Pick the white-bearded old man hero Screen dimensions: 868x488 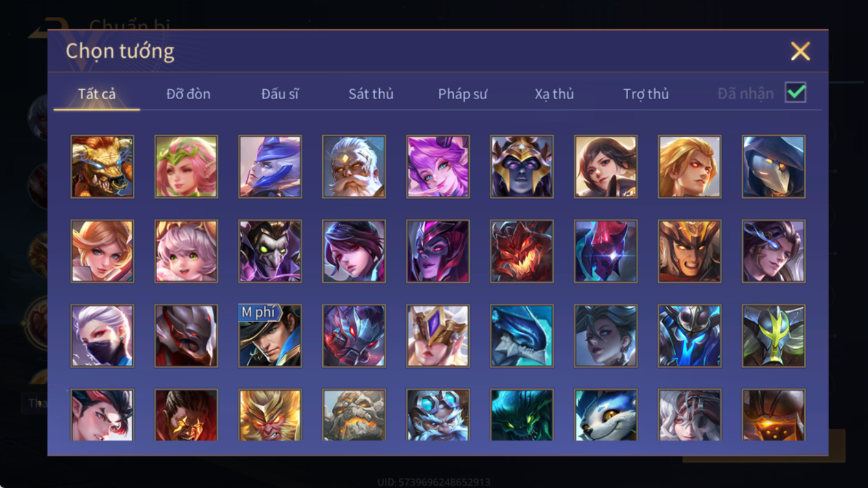point(354,167)
